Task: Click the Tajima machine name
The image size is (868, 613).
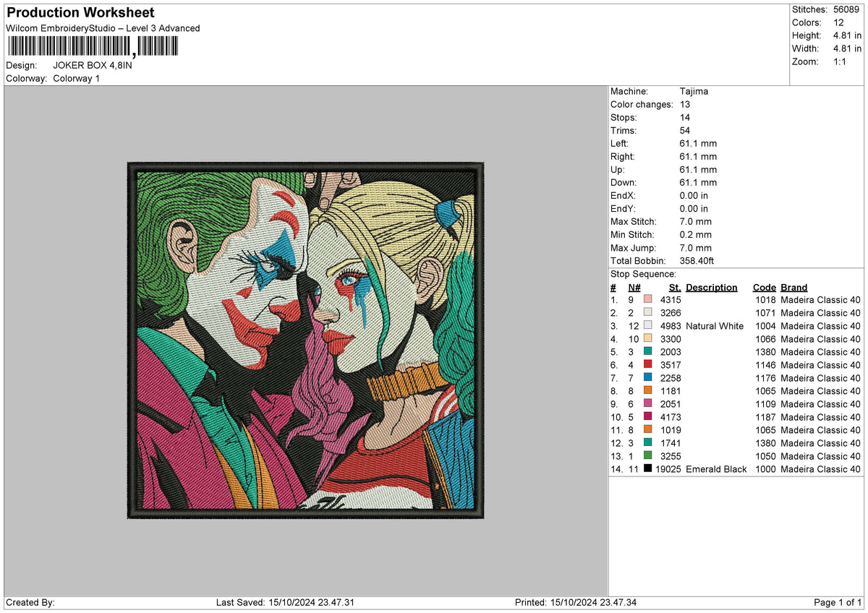Action: [693, 91]
